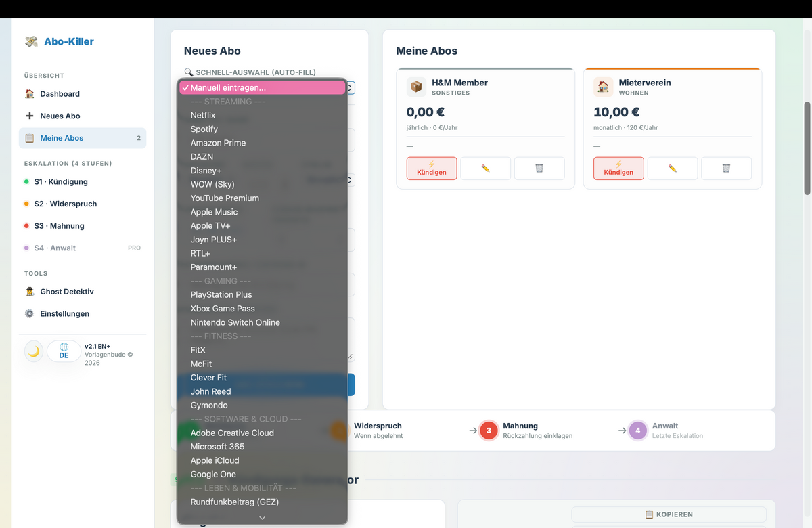
Task: Select Gymondo option
Action: coord(263,405)
